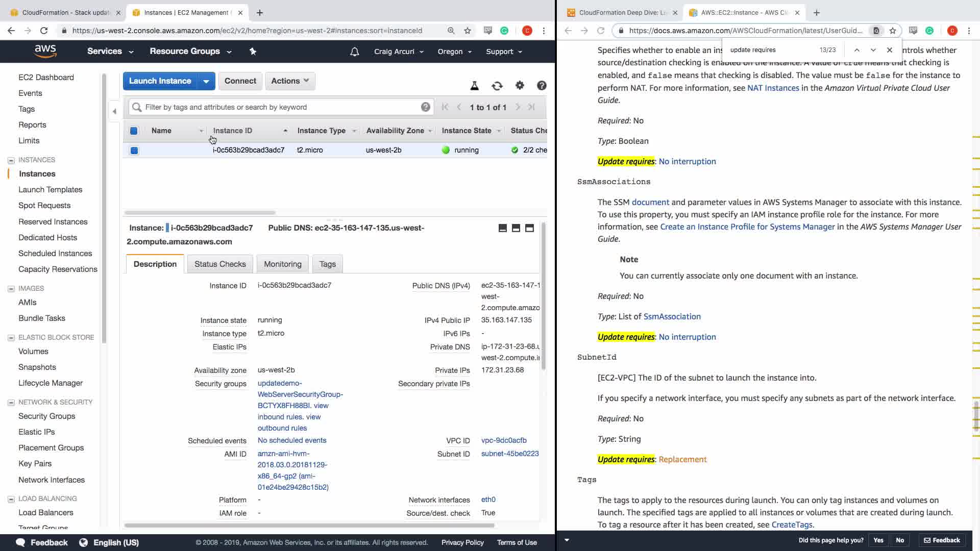Click the experiments flask icon

coord(474,86)
